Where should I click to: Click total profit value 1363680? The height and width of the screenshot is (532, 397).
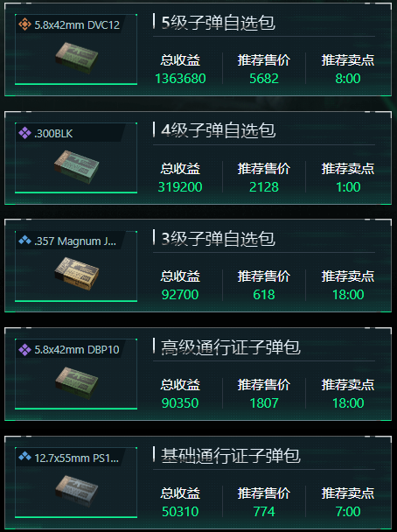[x=180, y=79]
